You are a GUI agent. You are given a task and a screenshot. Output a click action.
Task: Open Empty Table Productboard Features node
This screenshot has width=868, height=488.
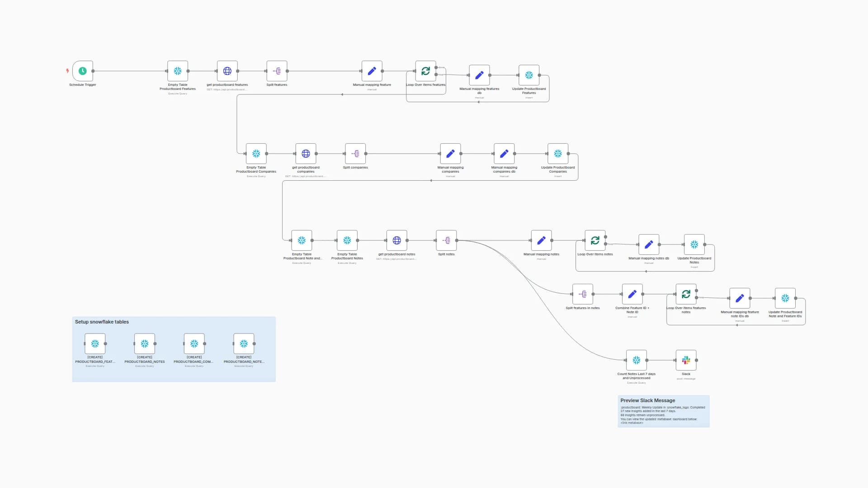tap(178, 71)
